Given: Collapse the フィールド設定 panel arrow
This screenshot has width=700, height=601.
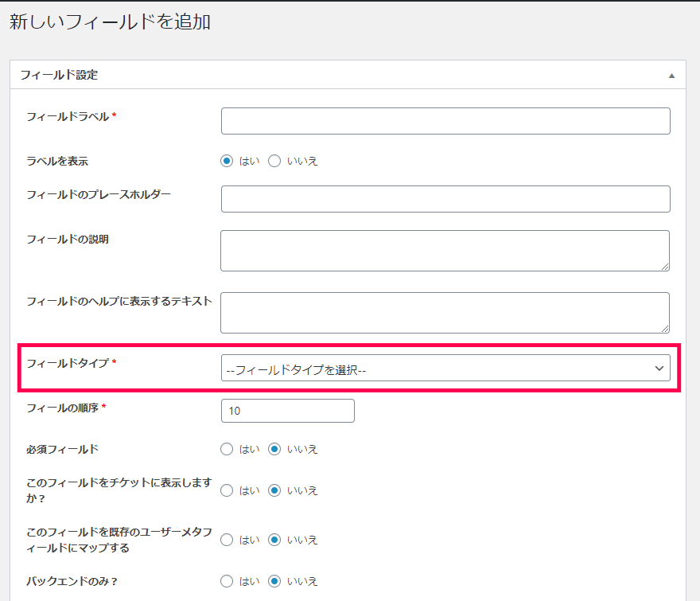Looking at the screenshot, I should click(x=671, y=76).
